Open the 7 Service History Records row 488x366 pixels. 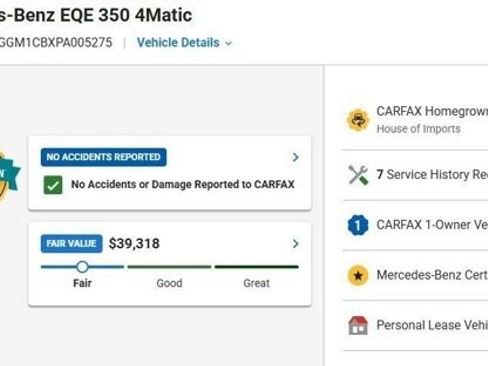[415, 175]
